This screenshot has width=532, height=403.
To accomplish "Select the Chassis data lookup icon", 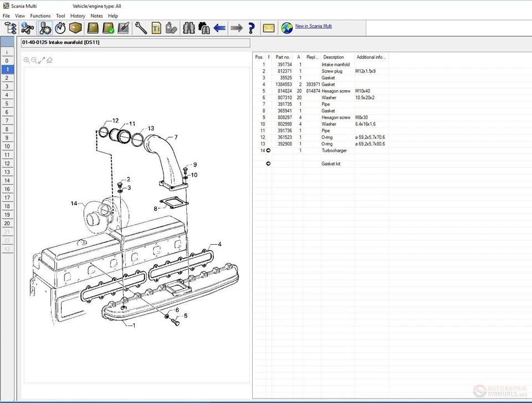I will click(28, 28).
